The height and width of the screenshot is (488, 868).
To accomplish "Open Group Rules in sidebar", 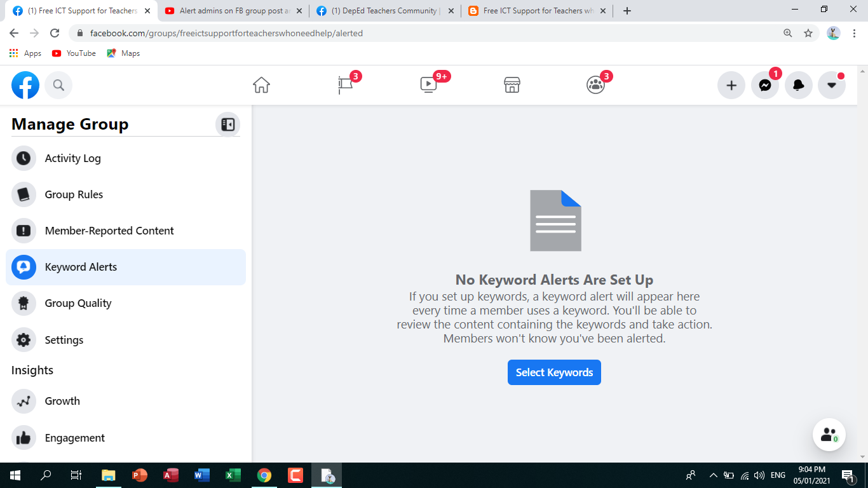I will point(126,194).
